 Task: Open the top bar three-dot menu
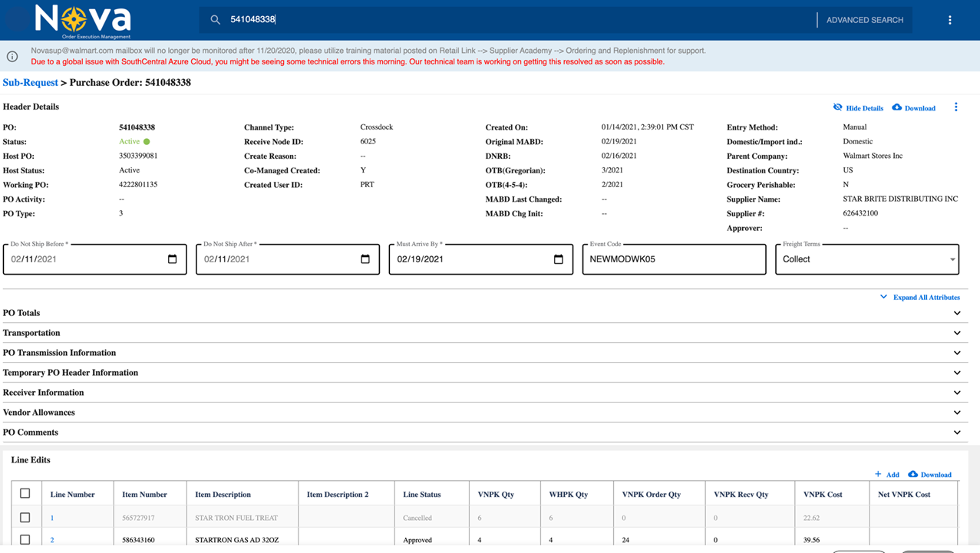coord(950,20)
